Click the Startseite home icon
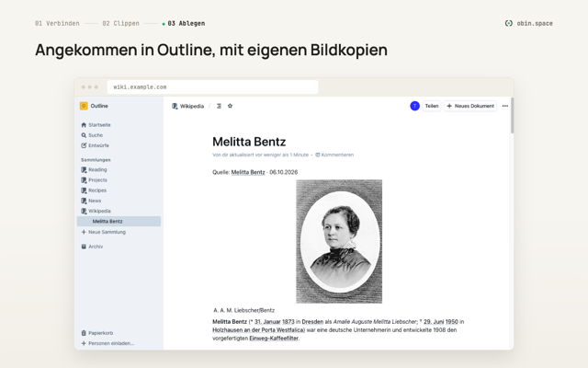 tap(84, 125)
